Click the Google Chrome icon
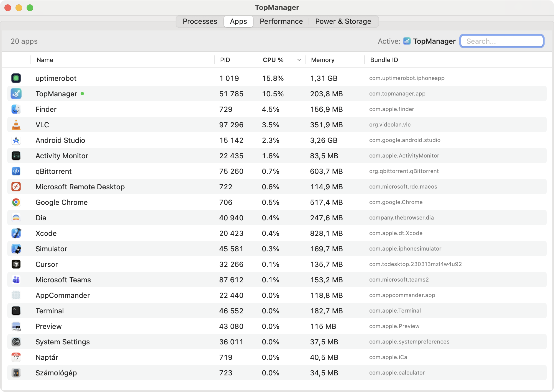554x392 pixels. pyautogui.click(x=16, y=202)
